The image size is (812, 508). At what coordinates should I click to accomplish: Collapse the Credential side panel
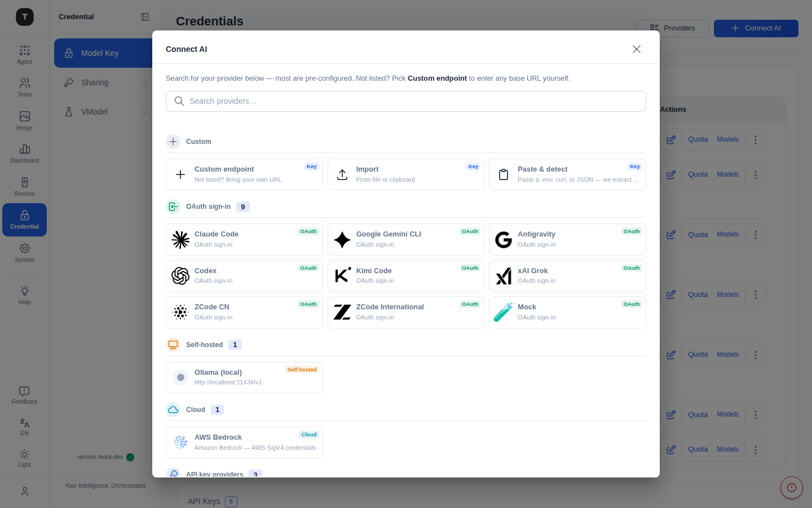tap(145, 17)
